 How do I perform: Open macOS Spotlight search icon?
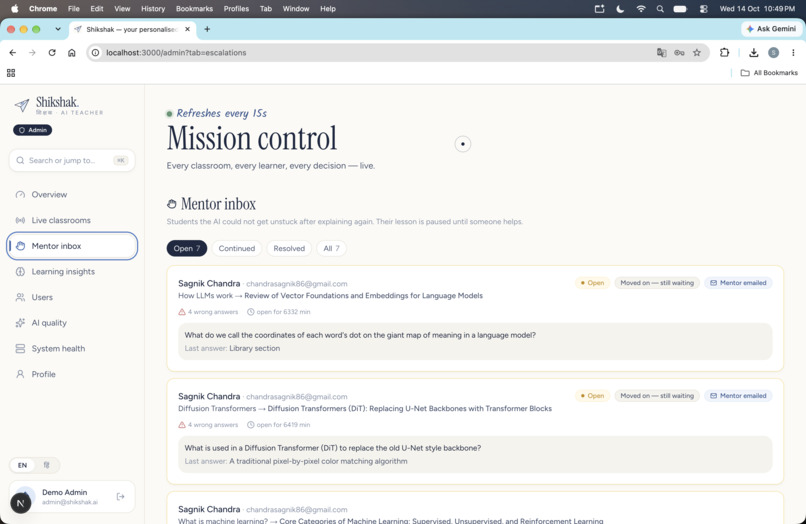(x=660, y=9)
